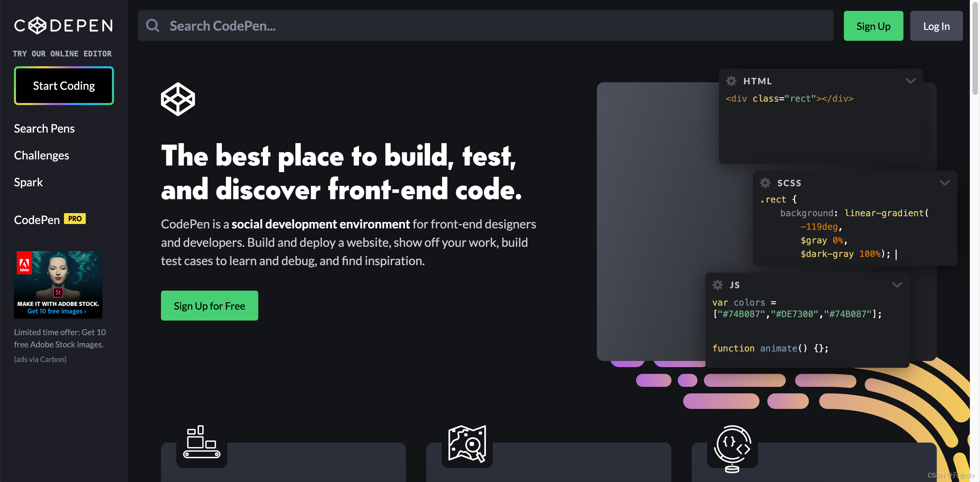
Task: Open SCSS panel settings gear
Action: (x=765, y=183)
